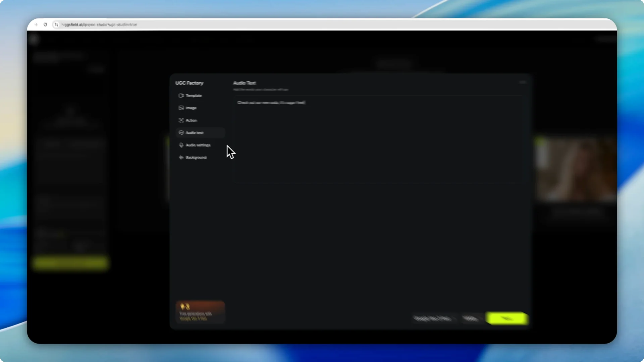Image resolution: width=644 pixels, height=362 pixels.
Task: Click the Background sparkle icon
Action: coord(181,158)
